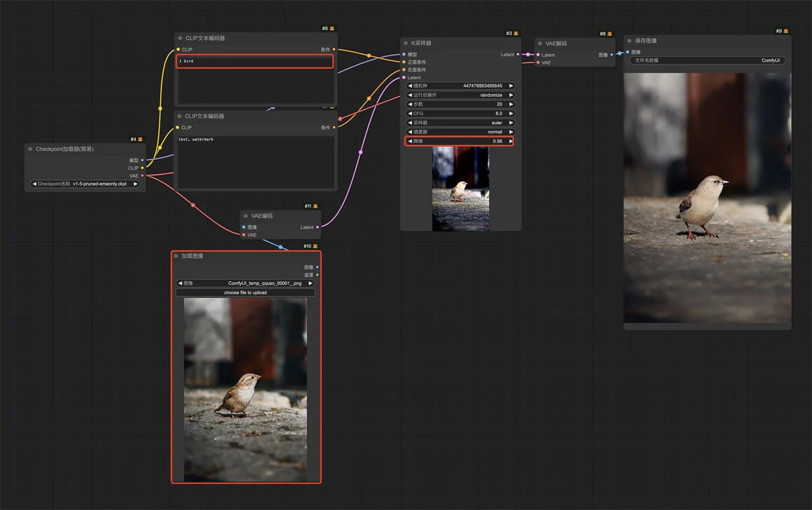Open the 运行后操作 randomize selector
Viewport: 812px width, 510px height.
(x=460, y=95)
